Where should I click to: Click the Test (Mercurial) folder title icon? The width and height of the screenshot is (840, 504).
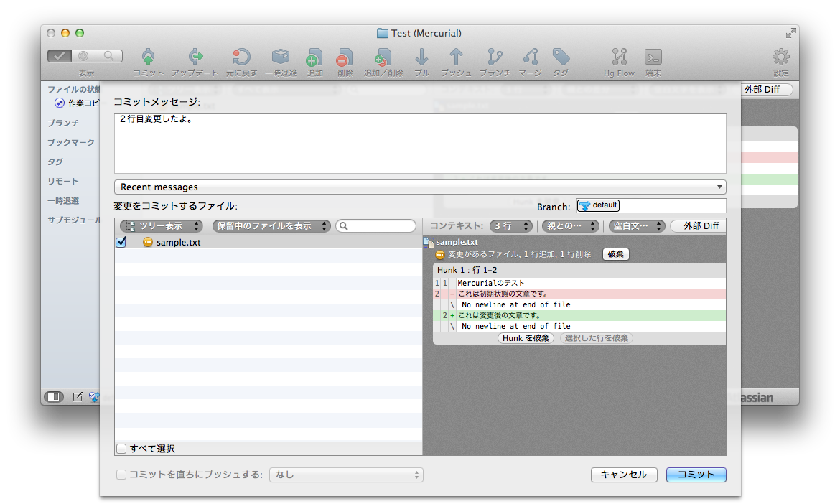click(383, 33)
